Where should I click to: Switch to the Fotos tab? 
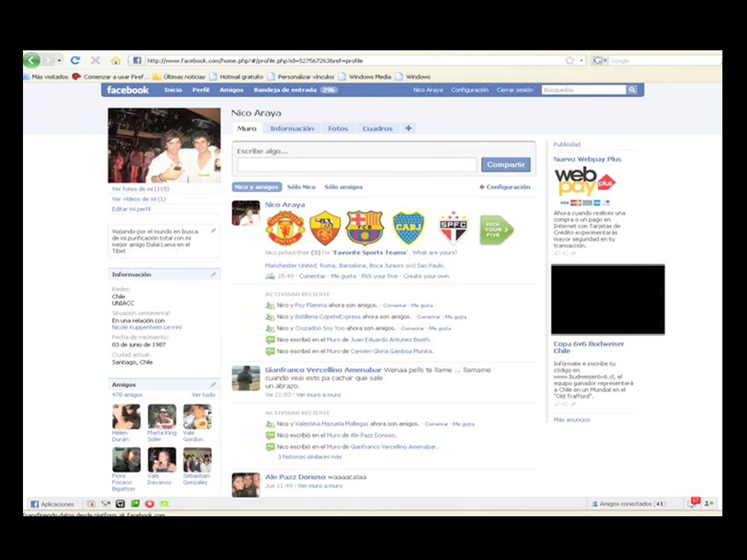338,129
